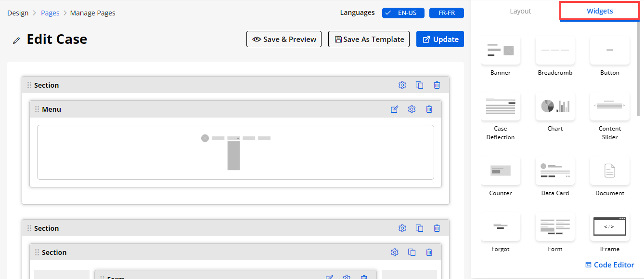
Task: Select the Case Deflection widget
Action: coord(501,106)
